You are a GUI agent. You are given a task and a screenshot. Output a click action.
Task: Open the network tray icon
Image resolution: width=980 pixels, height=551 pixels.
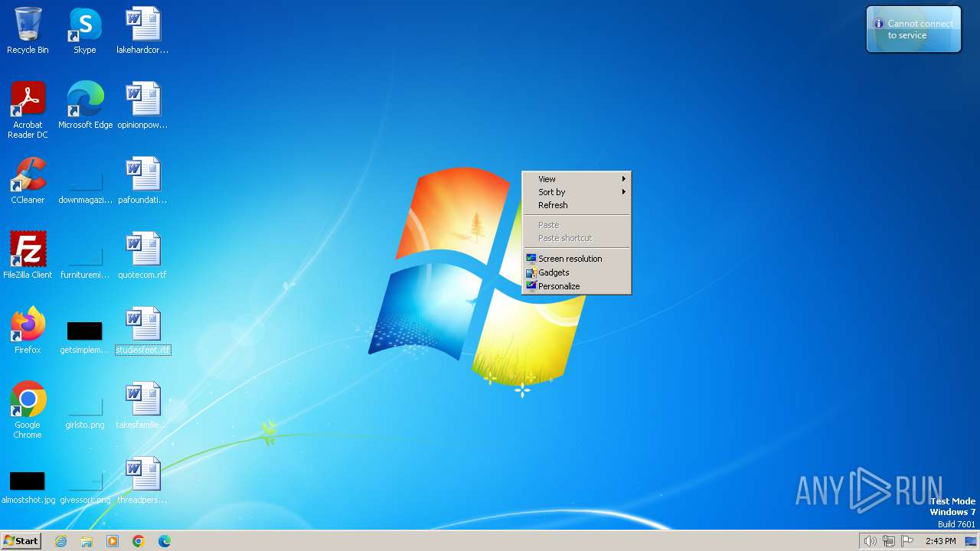[888, 541]
